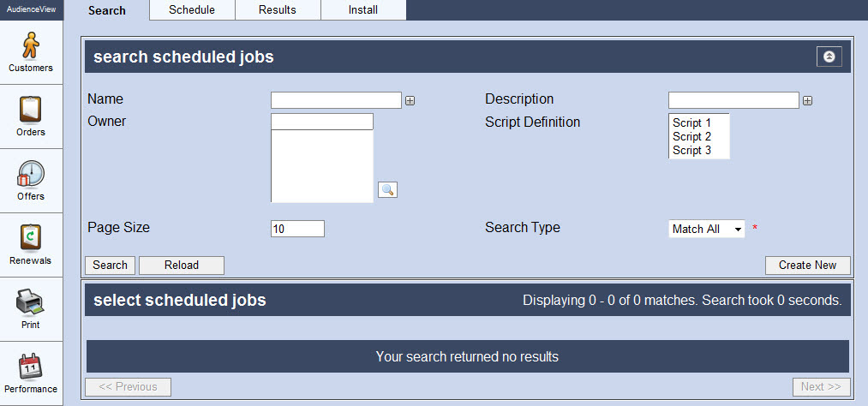868x406 pixels.
Task: Click the Search Type label
Action: coord(523,227)
